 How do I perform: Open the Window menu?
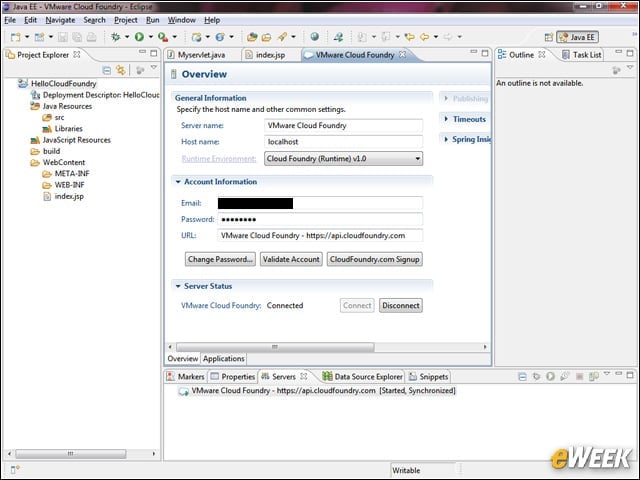(x=182, y=20)
